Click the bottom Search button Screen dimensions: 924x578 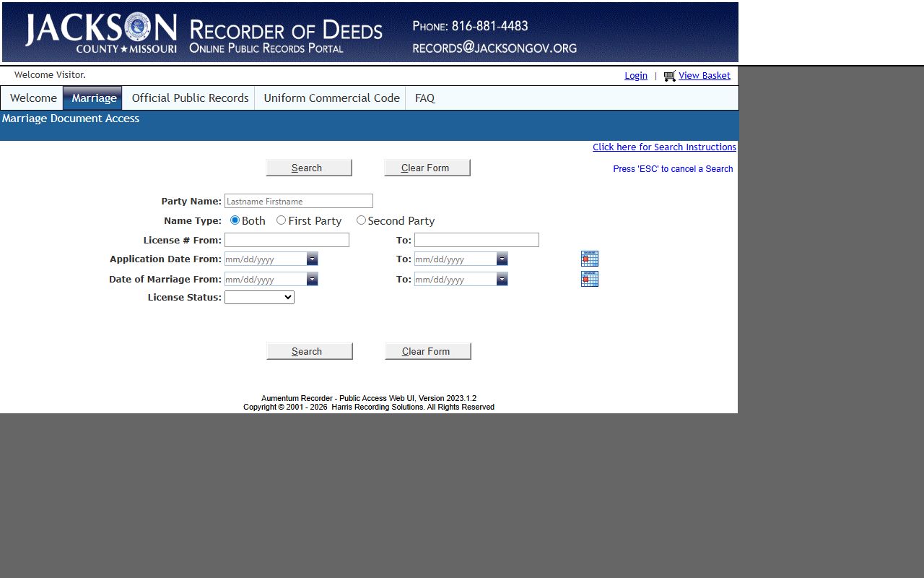(x=310, y=351)
